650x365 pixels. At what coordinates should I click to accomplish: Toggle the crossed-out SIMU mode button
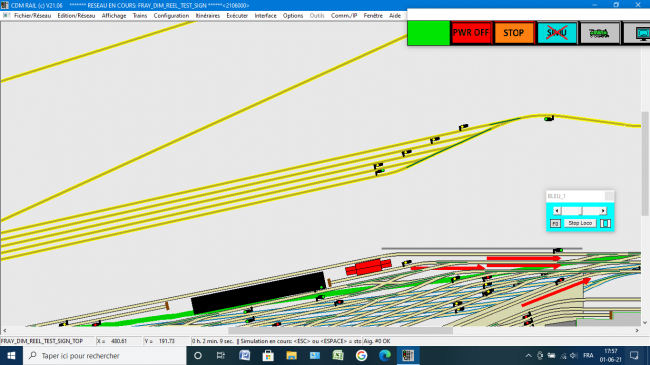[556, 33]
